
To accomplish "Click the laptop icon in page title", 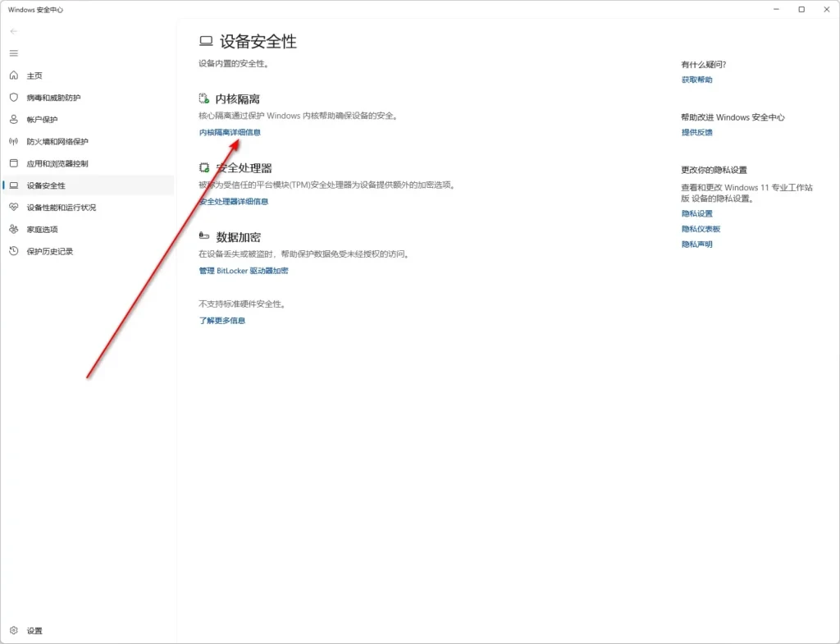I will tap(206, 41).
